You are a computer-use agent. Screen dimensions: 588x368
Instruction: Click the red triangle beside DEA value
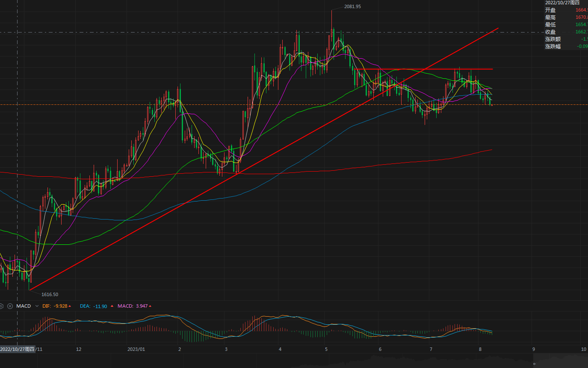click(112, 306)
